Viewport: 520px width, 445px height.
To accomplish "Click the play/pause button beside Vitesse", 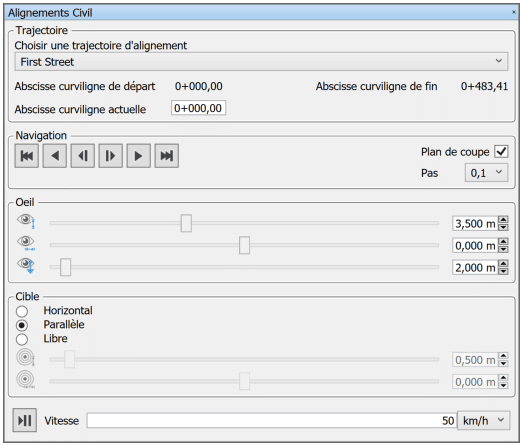I will point(25,420).
